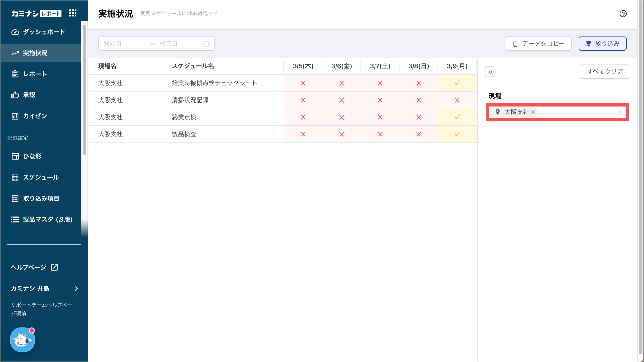This screenshot has height=362, width=644.
Task: Open the support chat mascot icon
Action: coord(22,340)
